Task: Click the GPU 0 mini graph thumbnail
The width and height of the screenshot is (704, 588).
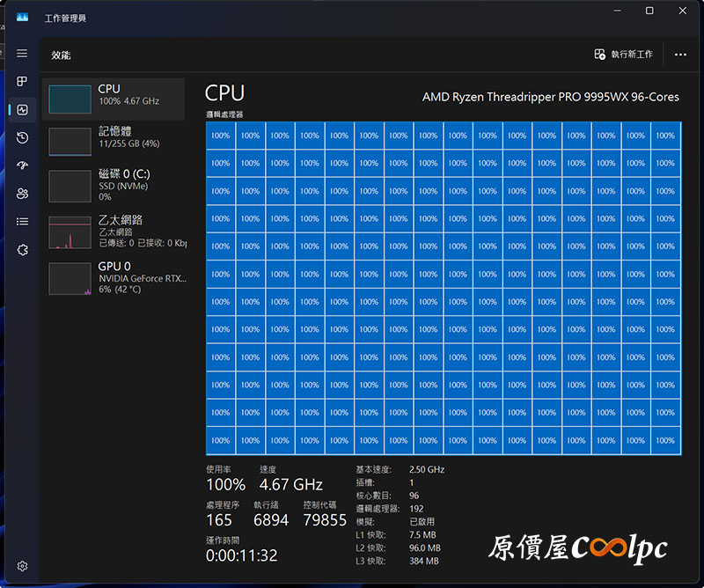Action: click(70, 279)
